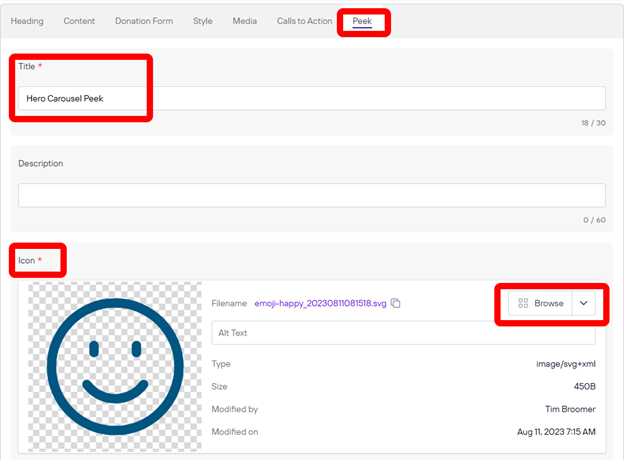Select the "Tim Broomer" modified by value

pyautogui.click(x=570, y=409)
